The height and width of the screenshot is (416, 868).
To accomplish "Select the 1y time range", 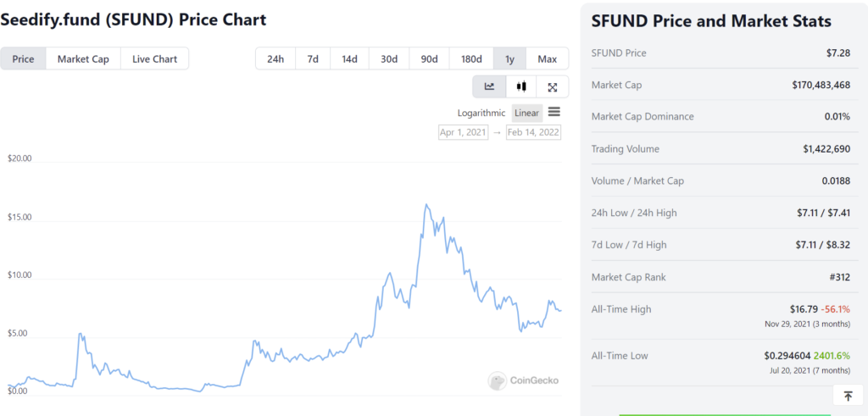I will tap(509, 58).
